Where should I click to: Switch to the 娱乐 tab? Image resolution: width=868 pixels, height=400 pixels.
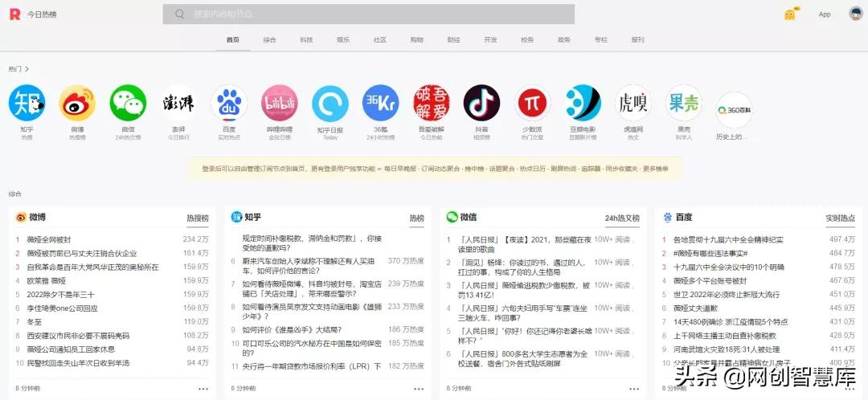tap(343, 40)
